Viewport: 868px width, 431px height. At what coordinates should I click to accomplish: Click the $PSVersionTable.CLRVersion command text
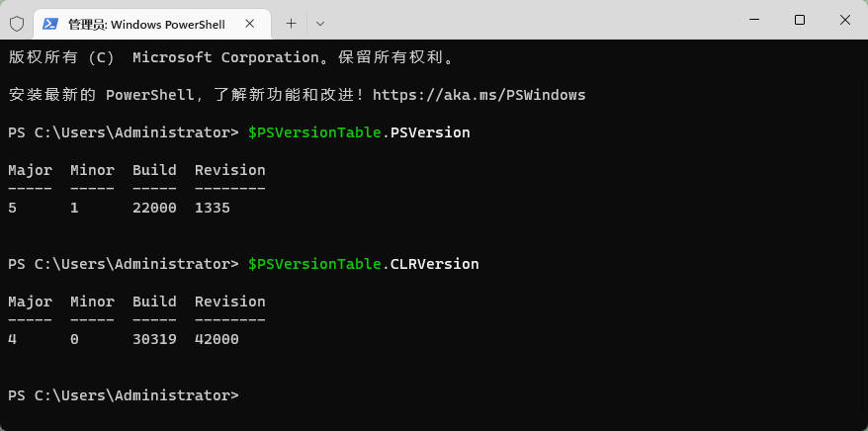(x=363, y=264)
